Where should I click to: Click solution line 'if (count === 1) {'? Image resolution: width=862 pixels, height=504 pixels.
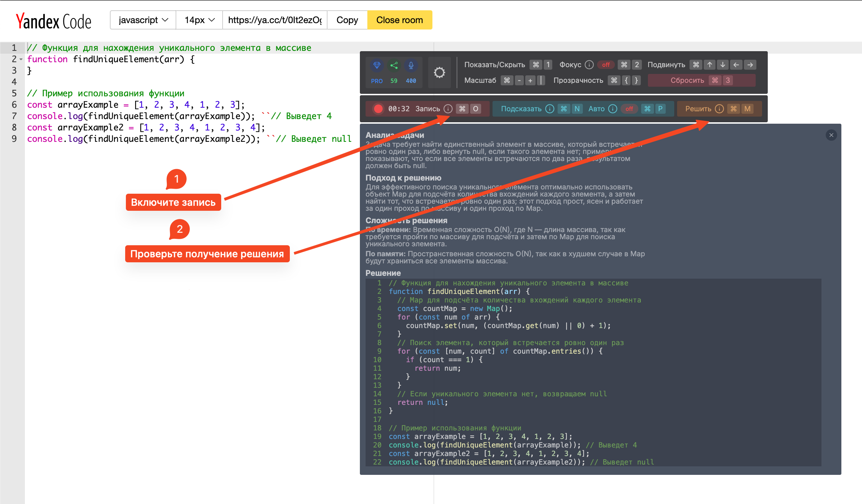[x=444, y=360]
